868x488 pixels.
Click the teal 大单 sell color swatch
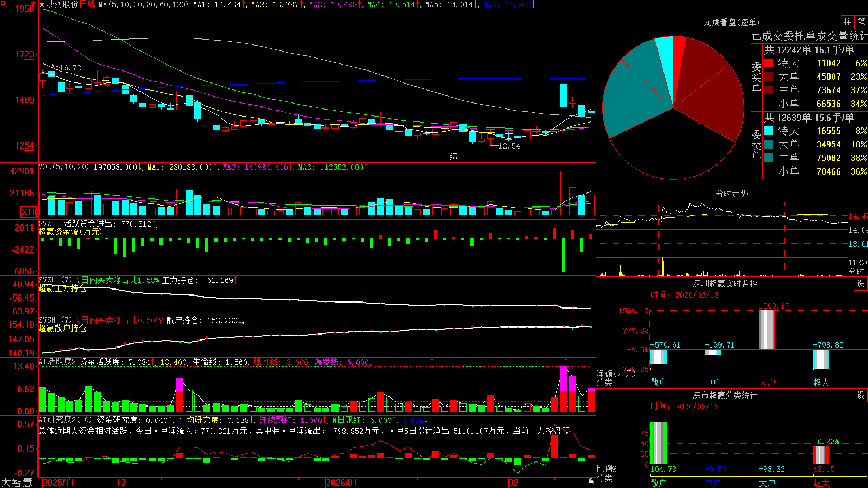point(768,144)
